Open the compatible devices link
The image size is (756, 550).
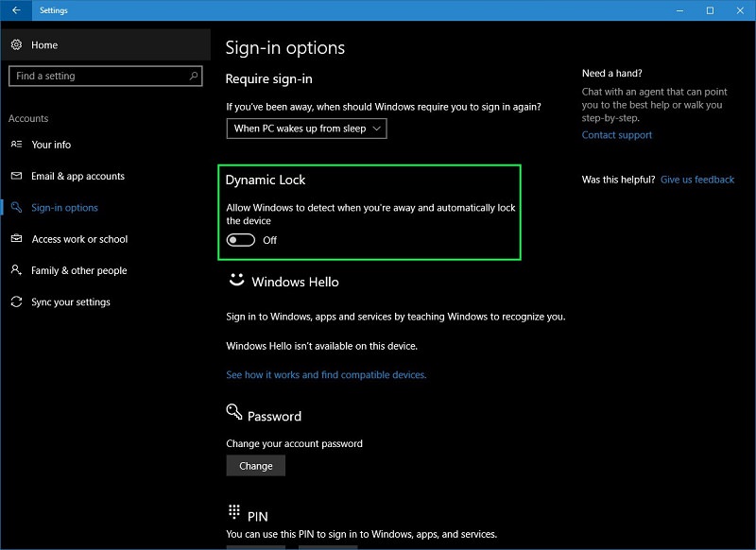pyautogui.click(x=326, y=375)
